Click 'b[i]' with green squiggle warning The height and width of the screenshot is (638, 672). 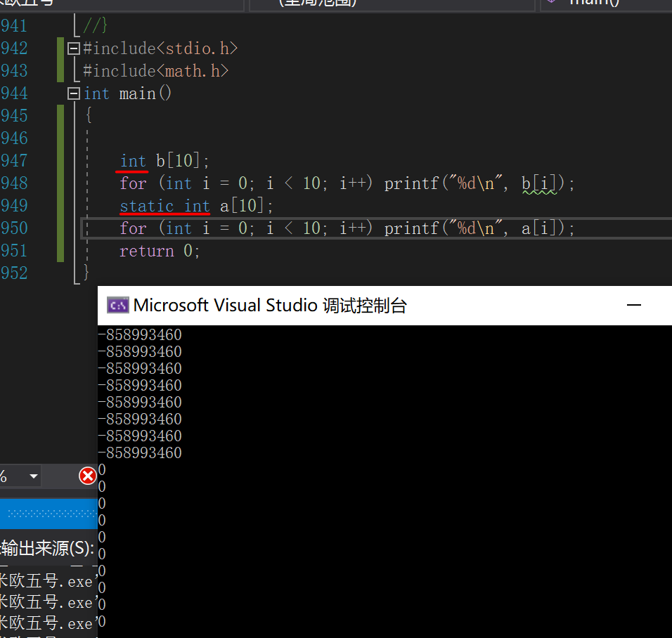point(540,184)
